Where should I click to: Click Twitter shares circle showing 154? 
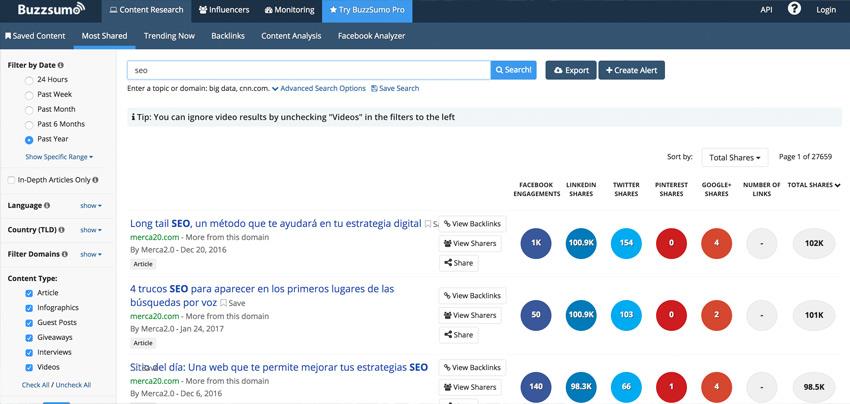pyautogui.click(x=626, y=243)
